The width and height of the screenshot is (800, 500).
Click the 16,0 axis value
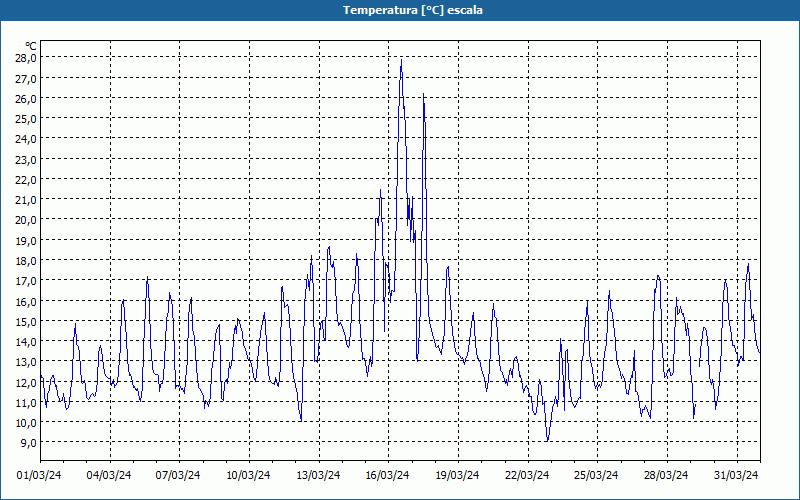pyautogui.click(x=26, y=301)
